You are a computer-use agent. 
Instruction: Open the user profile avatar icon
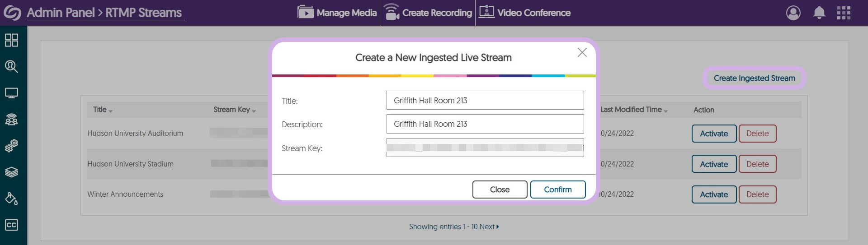[x=793, y=13]
